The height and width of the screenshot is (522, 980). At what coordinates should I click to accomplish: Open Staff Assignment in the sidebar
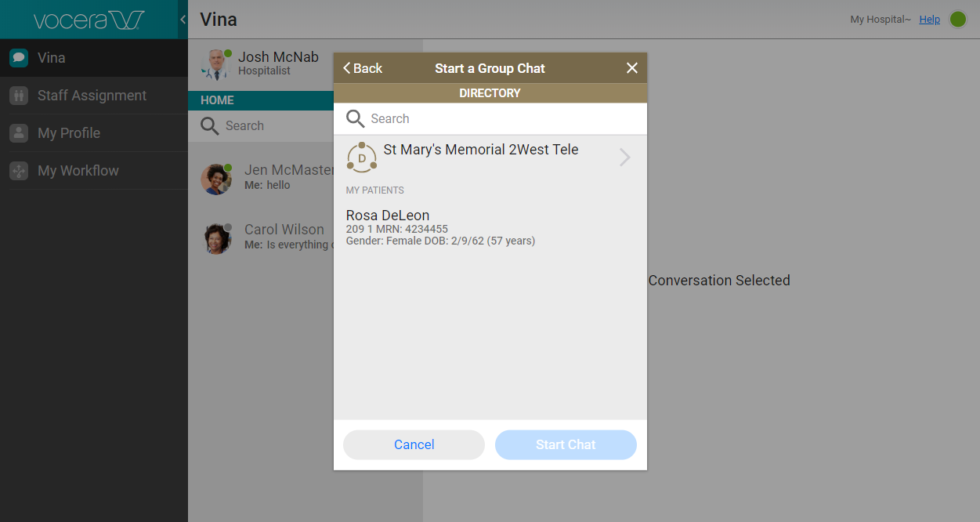click(x=94, y=96)
